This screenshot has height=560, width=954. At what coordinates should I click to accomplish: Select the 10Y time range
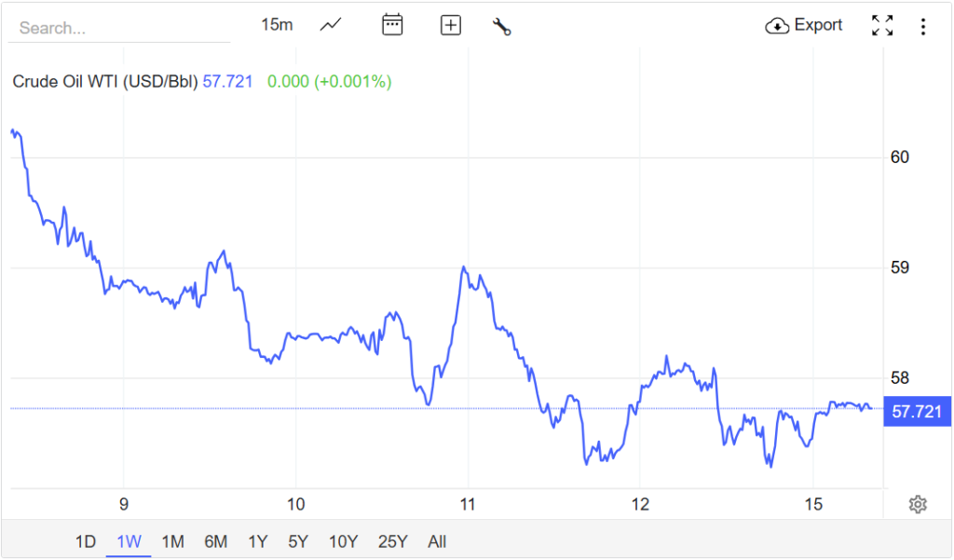[x=343, y=541]
